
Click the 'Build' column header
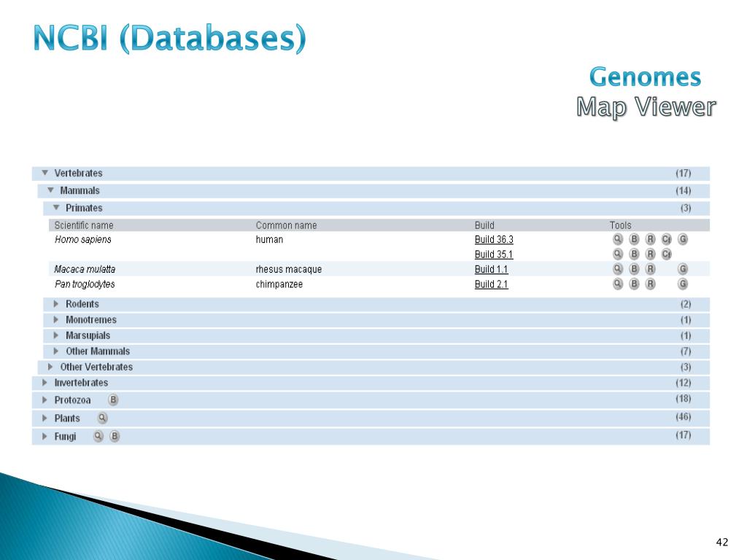[x=484, y=225]
